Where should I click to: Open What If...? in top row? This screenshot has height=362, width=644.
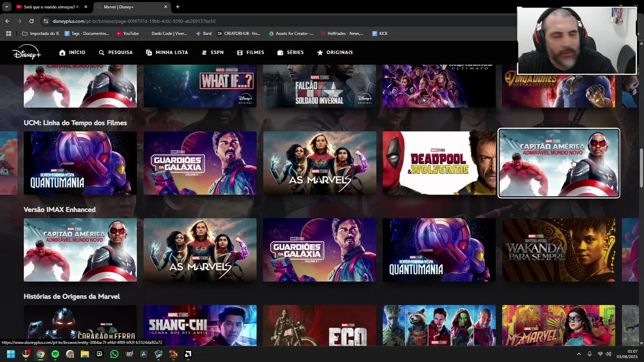coord(200,85)
